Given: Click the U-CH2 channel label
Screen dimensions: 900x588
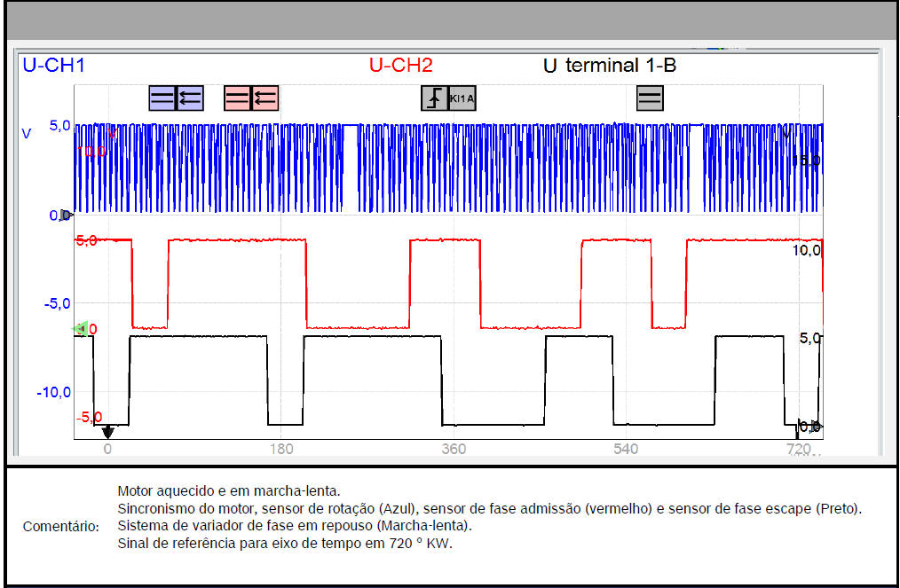Looking at the screenshot, I should pyautogui.click(x=400, y=65).
